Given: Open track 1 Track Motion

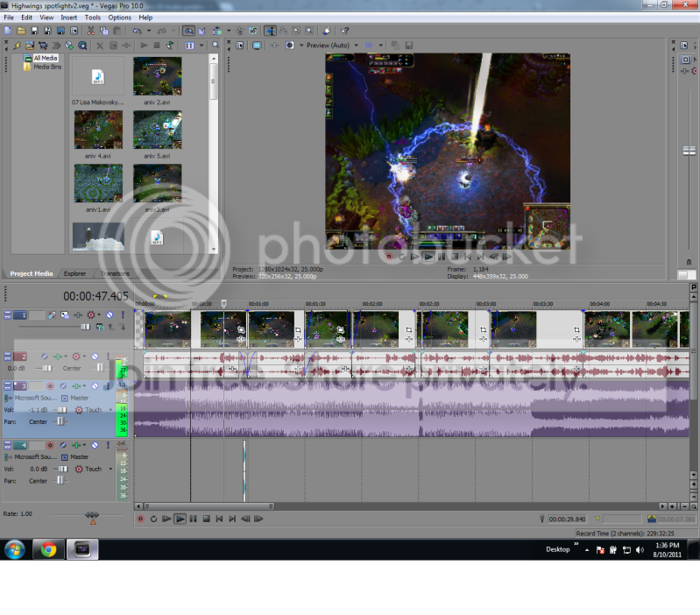Looking at the screenshot, I should point(65,315).
